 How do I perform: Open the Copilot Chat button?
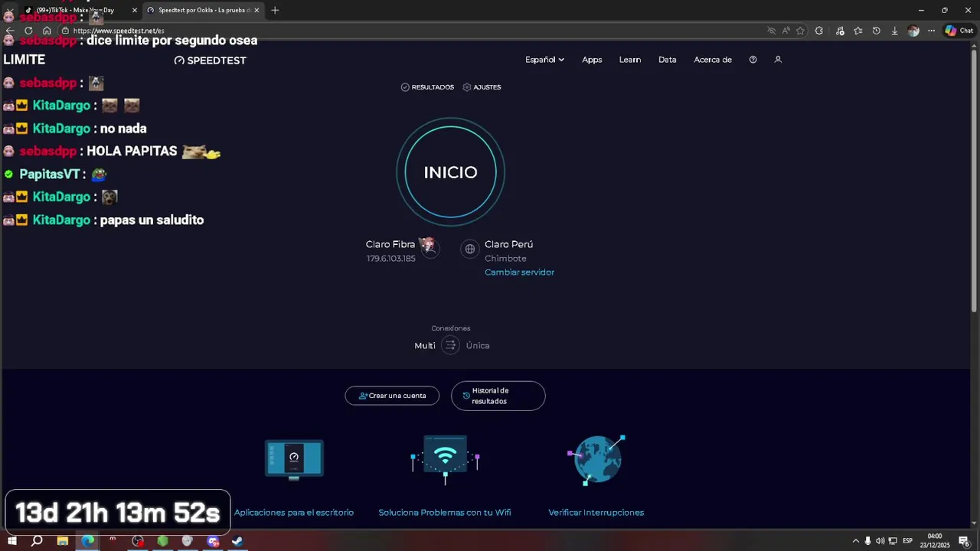click(x=959, y=31)
